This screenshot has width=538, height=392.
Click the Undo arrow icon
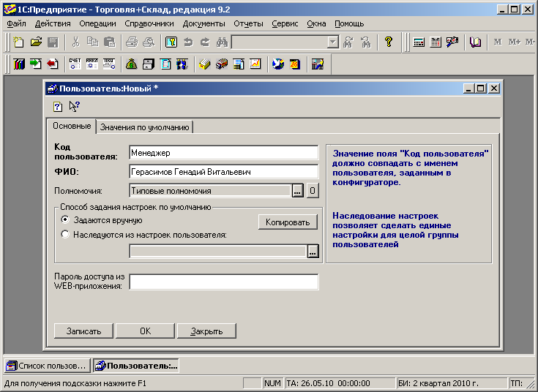point(188,42)
